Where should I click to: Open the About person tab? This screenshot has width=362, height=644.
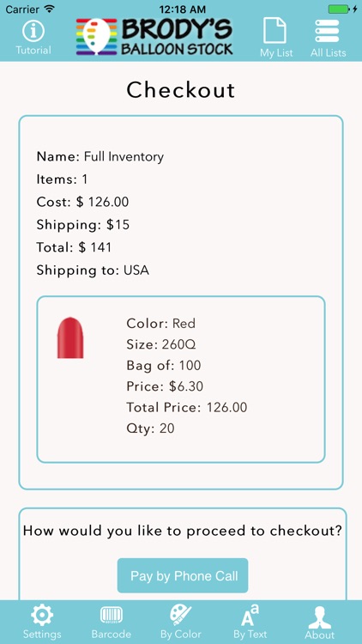[x=320, y=623]
